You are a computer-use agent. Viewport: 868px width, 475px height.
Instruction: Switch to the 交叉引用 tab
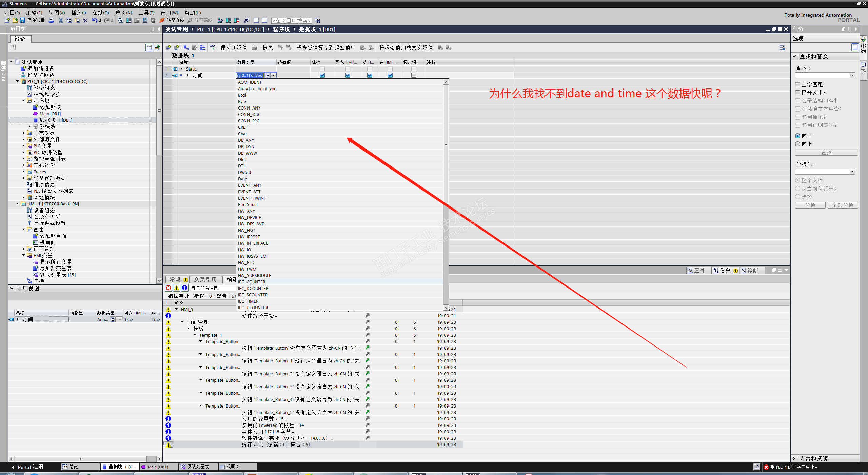tap(205, 280)
